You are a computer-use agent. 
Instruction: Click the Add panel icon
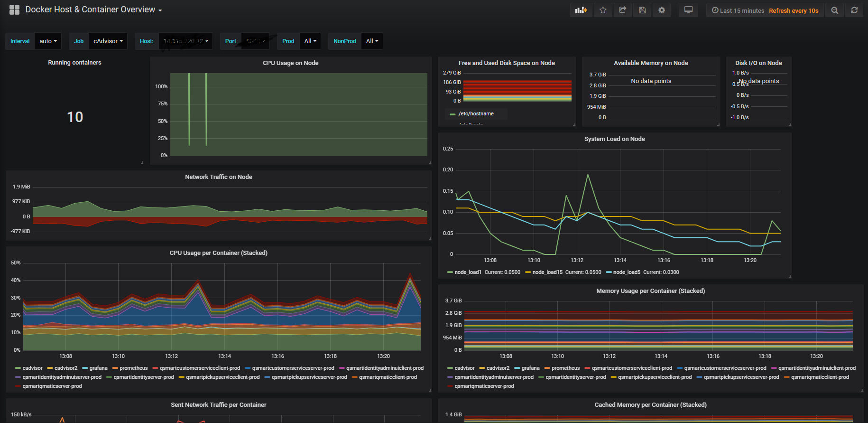(x=581, y=10)
